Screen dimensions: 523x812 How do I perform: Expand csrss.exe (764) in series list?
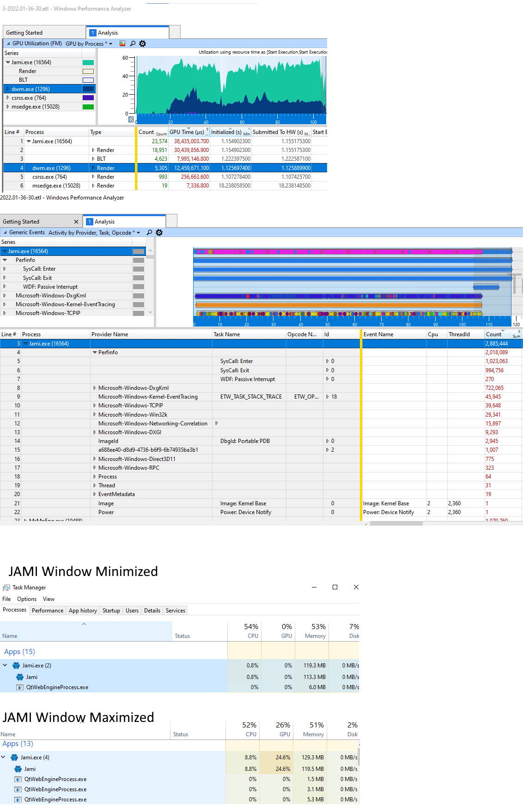8,98
